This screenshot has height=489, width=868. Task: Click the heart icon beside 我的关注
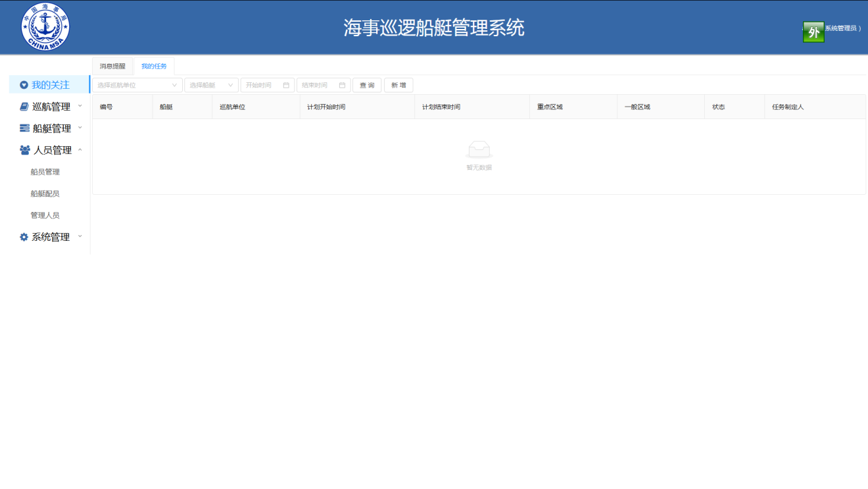(x=24, y=85)
